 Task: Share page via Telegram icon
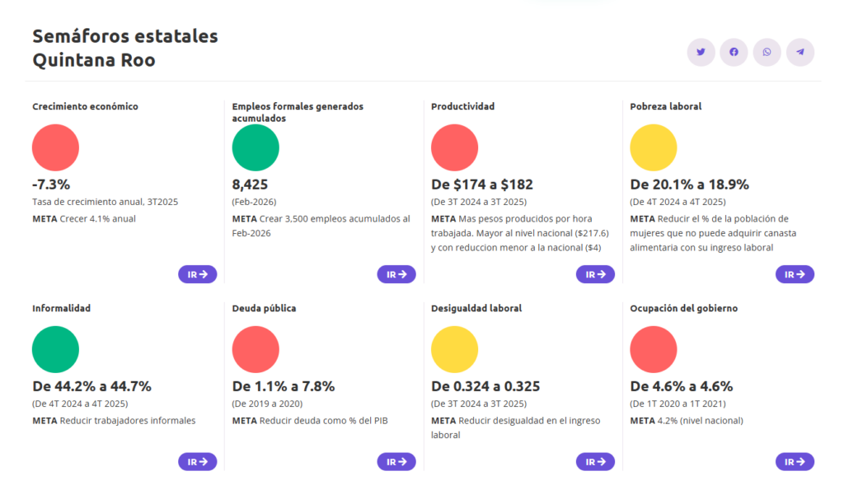click(x=799, y=52)
